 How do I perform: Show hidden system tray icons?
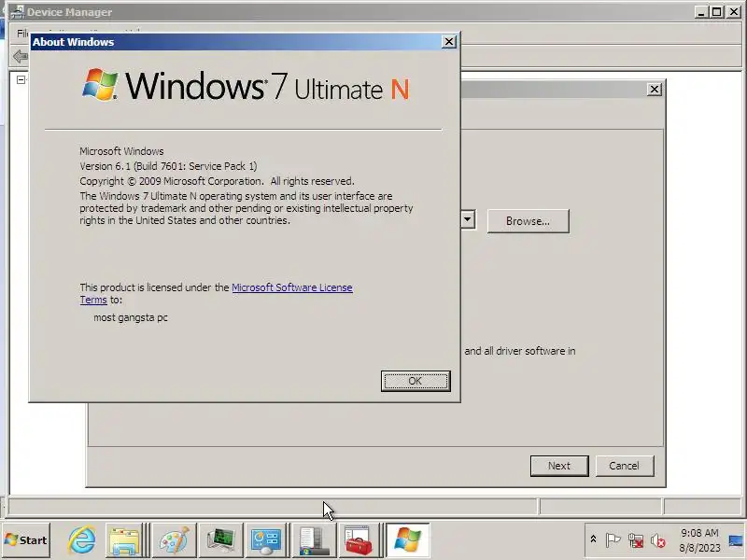point(593,539)
